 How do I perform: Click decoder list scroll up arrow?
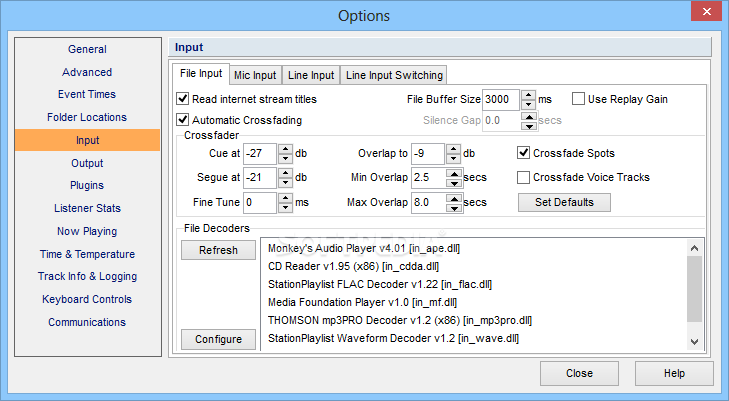(x=695, y=248)
